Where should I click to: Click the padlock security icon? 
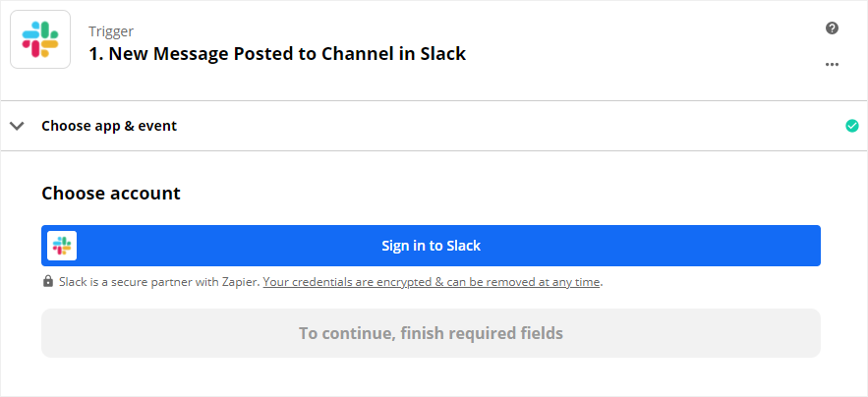[48, 281]
